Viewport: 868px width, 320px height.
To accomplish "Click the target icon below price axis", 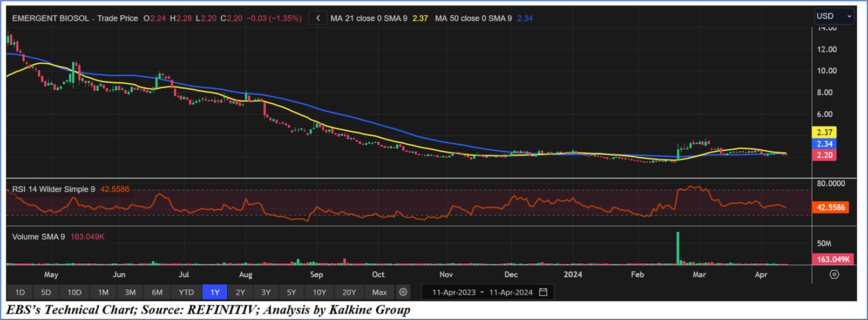I will coord(834,275).
